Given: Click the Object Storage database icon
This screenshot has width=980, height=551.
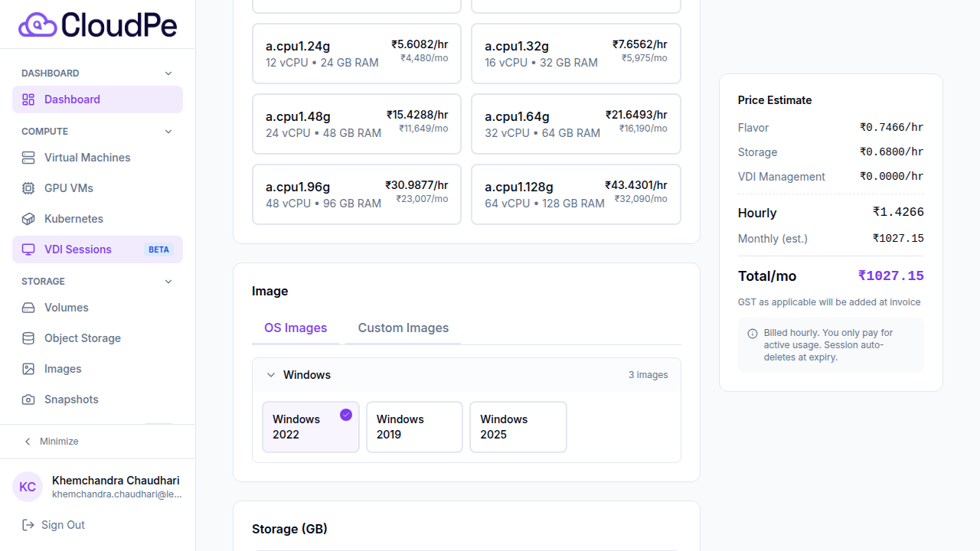Looking at the screenshot, I should pyautogui.click(x=28, y=338).
